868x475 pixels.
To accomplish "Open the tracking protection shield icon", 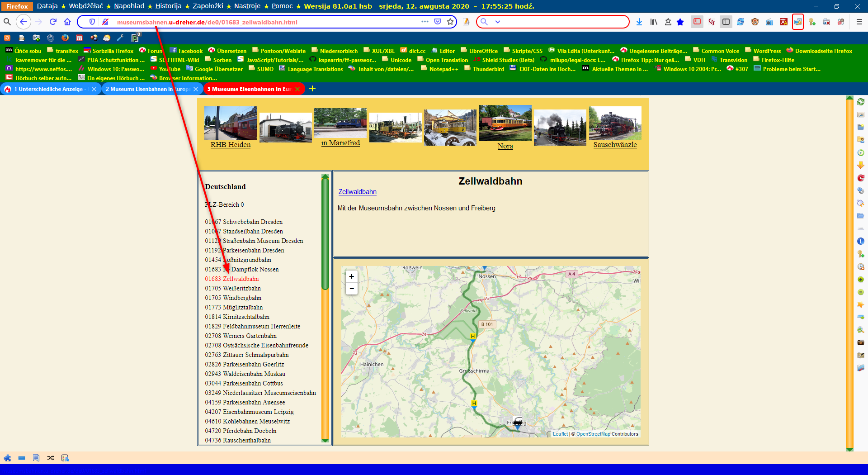I will tap(92, 22).
